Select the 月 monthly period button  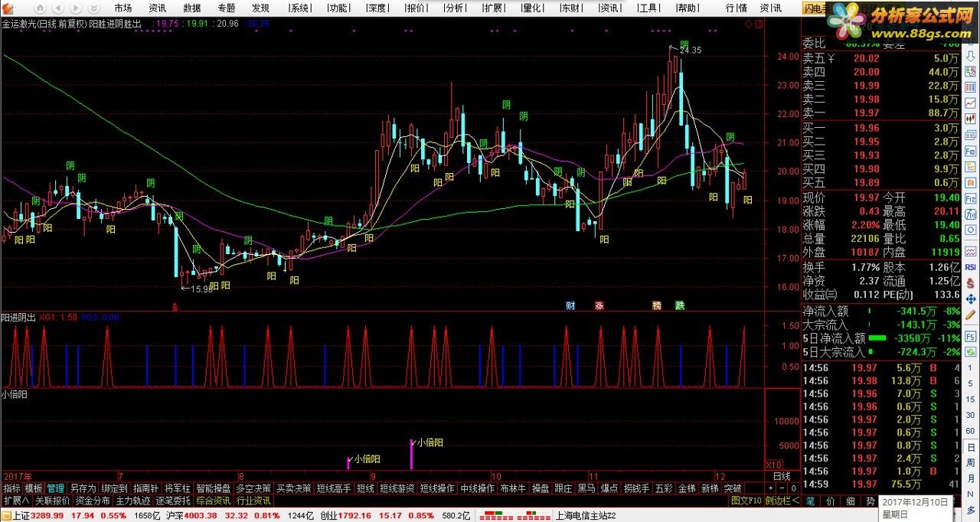pos(970,478)
